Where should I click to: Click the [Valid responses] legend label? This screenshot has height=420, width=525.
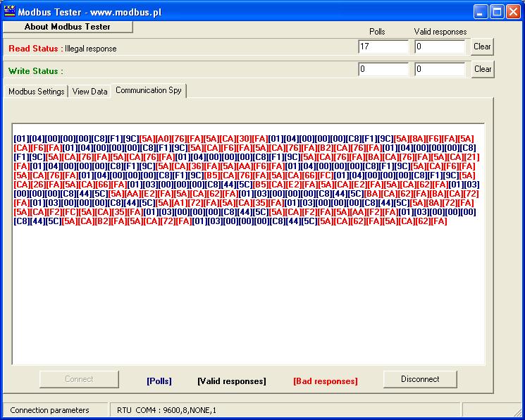click(232, 381)
